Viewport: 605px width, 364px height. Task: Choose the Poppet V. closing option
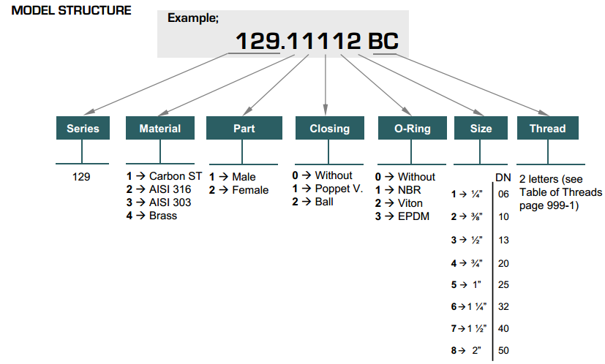[x=327, y=189]
